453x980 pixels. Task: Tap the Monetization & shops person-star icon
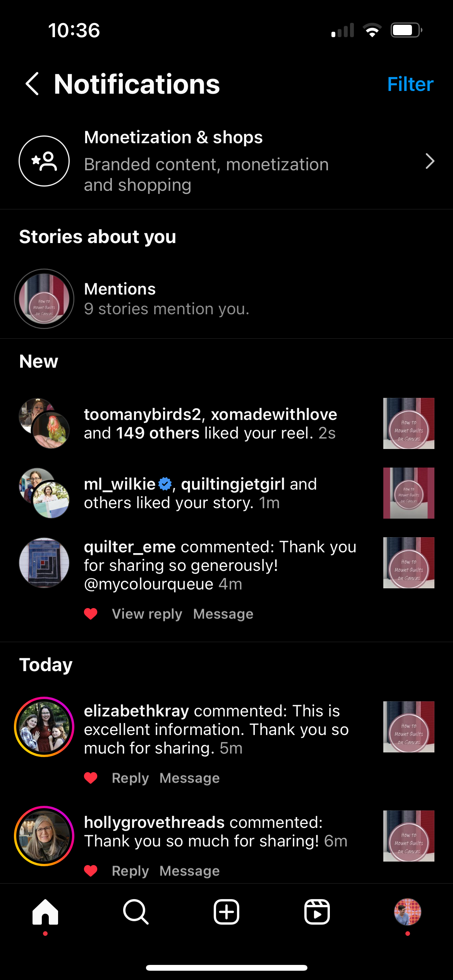pyautogui.click(x=44, y=161)
